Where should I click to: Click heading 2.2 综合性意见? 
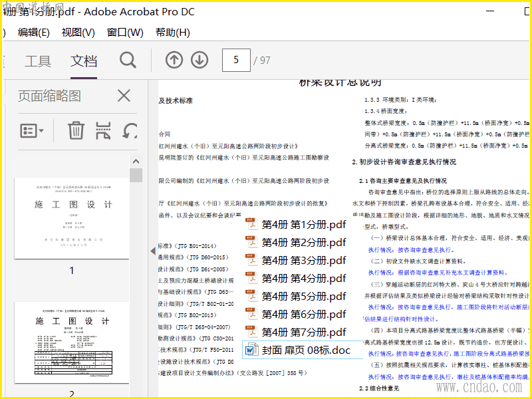[x=379, y=388]
